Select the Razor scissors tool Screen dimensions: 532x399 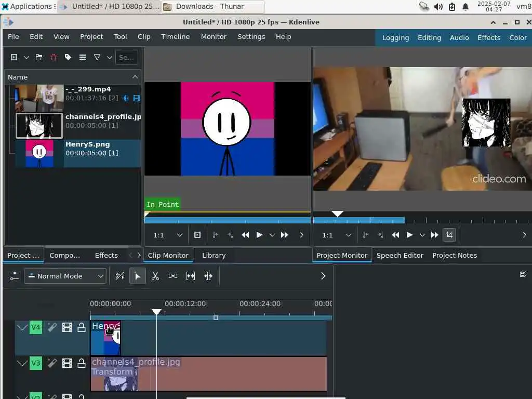pos(155,276)
